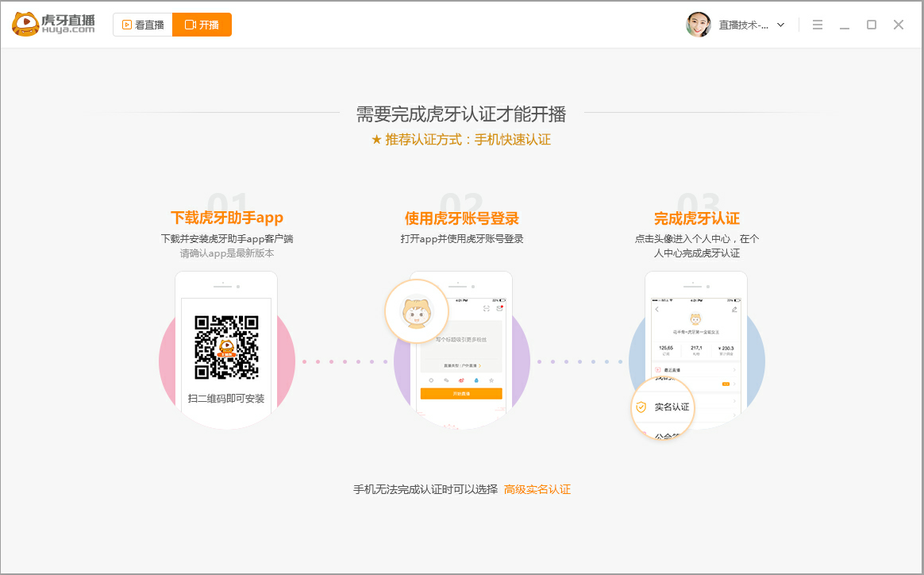The height and width of the screenshot is (575, 924).
Task: Click the Huya.com logo icon
Action: coord(25,24)
